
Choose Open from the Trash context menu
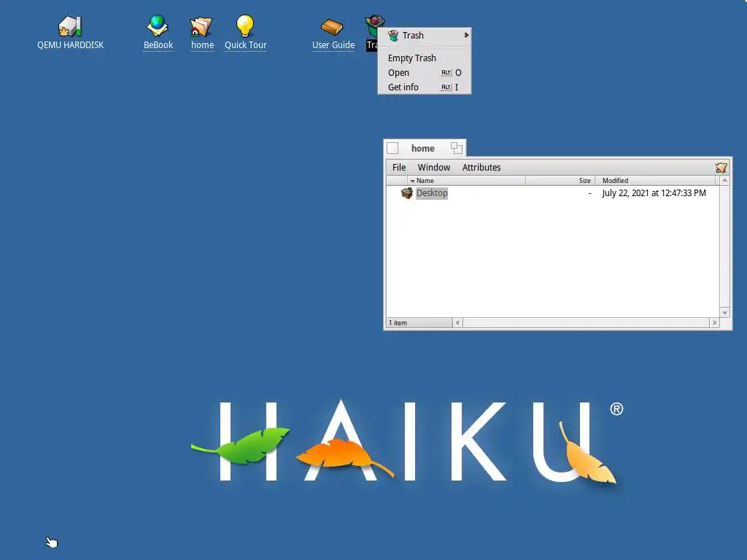425,73
